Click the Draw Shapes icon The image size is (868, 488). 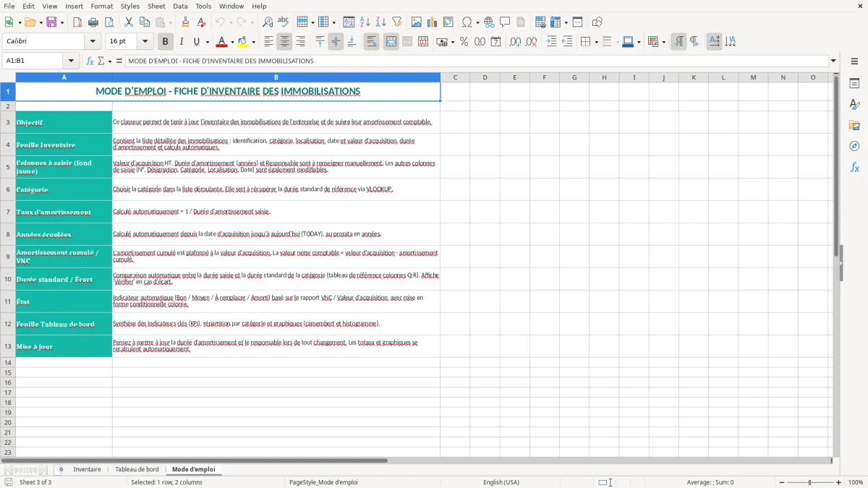click(597, 22)
